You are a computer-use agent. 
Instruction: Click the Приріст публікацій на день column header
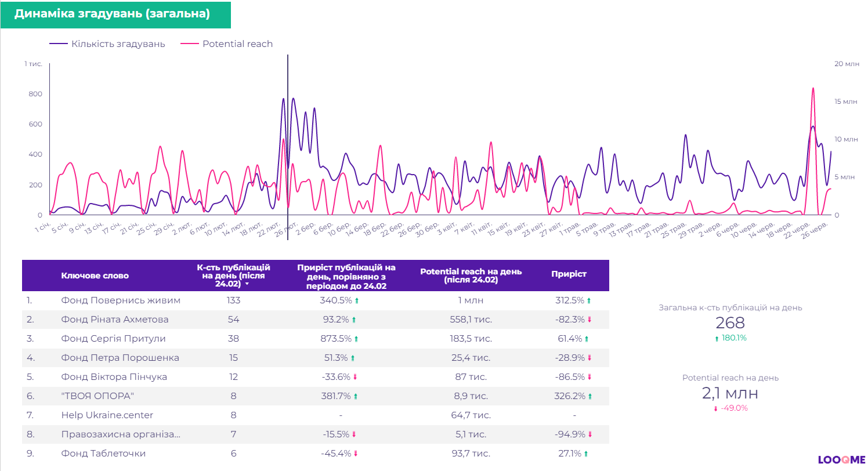tap(346, 276)
